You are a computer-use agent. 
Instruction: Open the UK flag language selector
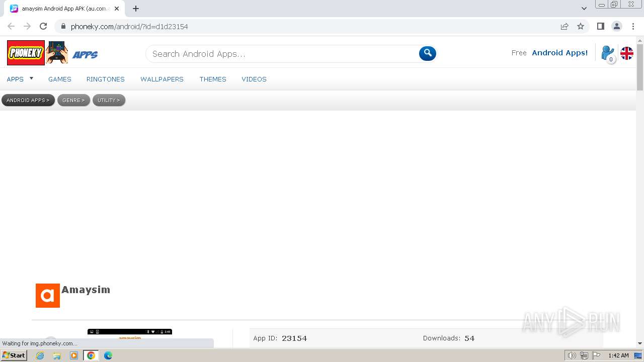click(x=626, y=53)
